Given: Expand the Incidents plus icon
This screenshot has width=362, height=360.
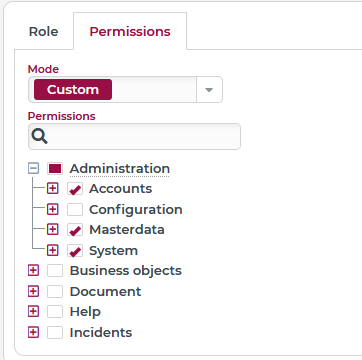Looking at the screenshot, I should 33,332.
